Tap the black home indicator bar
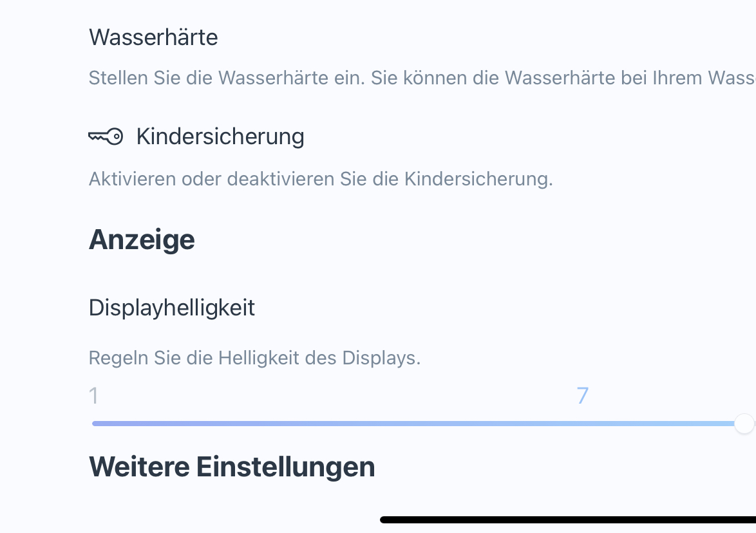This screenshot has height=533, width=756. point(567,519)
